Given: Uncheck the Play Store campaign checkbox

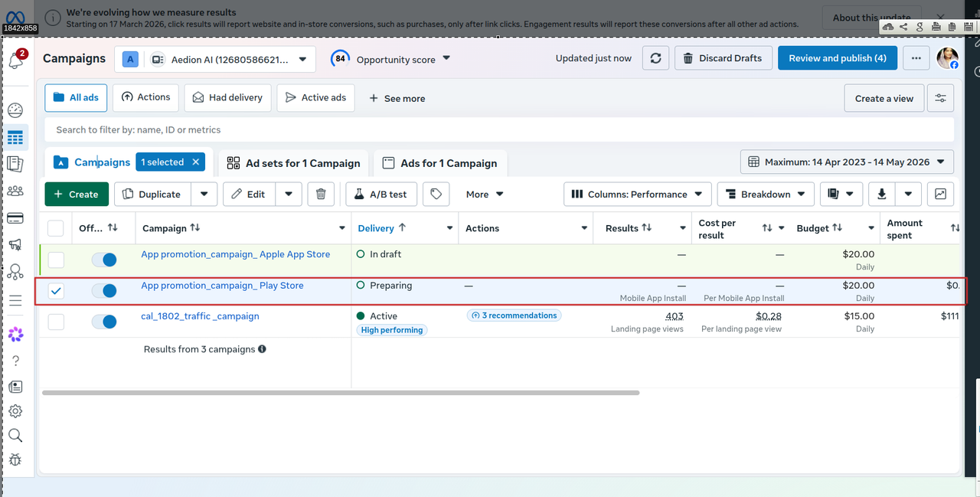Looking at the screenshot, I should point(56,291).
